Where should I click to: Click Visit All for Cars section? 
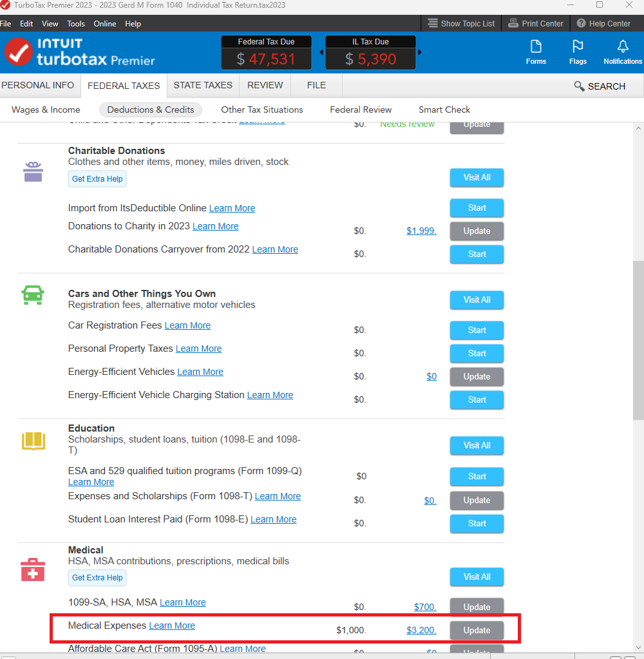(477, 300)
